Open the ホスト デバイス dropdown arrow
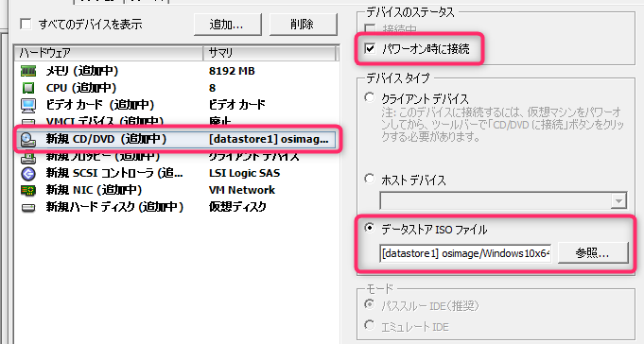644x344 pixels. [618, 200]
